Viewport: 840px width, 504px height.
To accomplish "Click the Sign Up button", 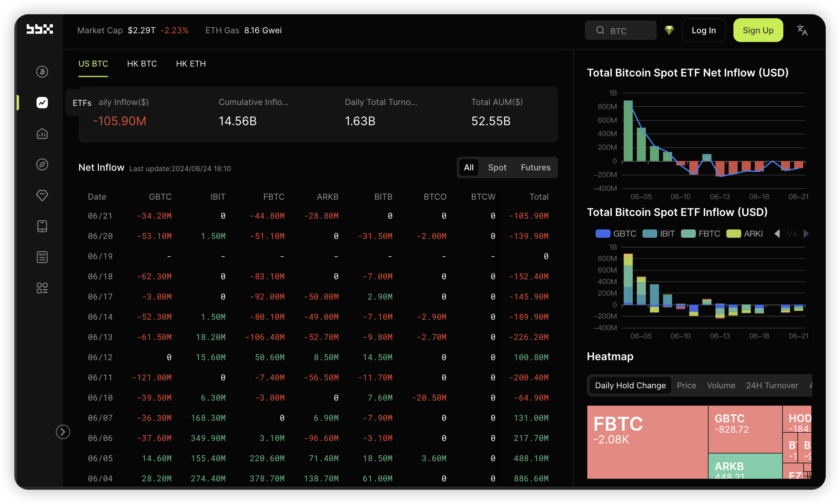I will (x=758, y=30).
